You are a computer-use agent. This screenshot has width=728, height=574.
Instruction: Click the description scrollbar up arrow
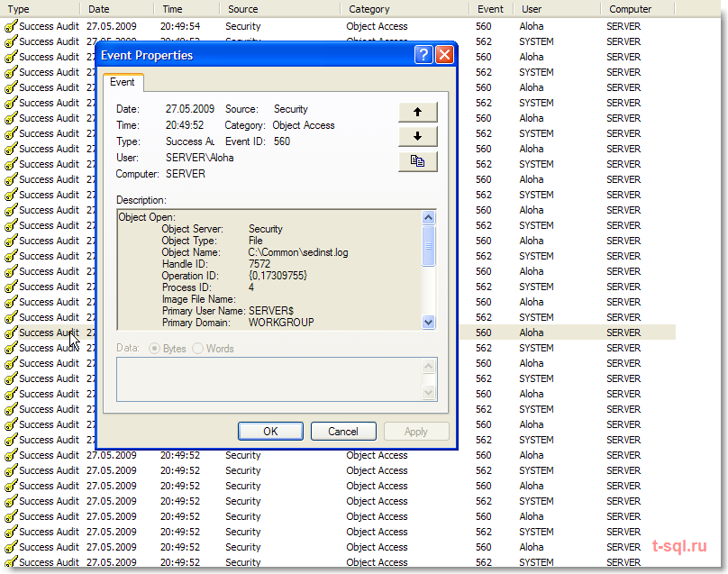click(x=428, y=217)
